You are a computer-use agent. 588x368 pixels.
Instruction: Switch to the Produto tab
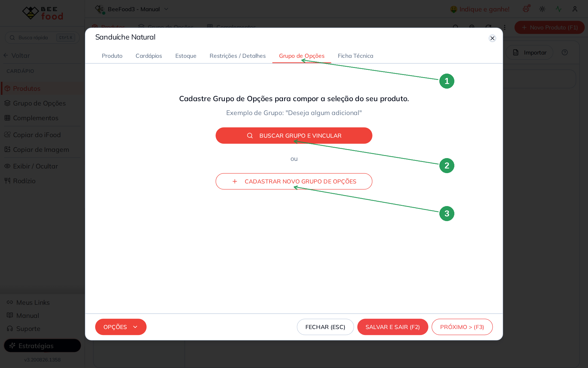click(112, 56)
